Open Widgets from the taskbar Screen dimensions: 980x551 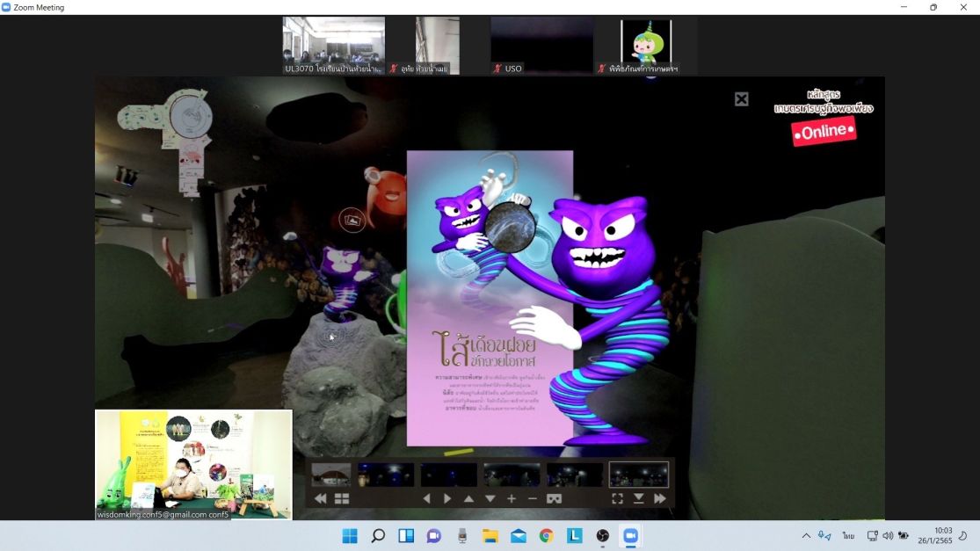pos(406,536)
